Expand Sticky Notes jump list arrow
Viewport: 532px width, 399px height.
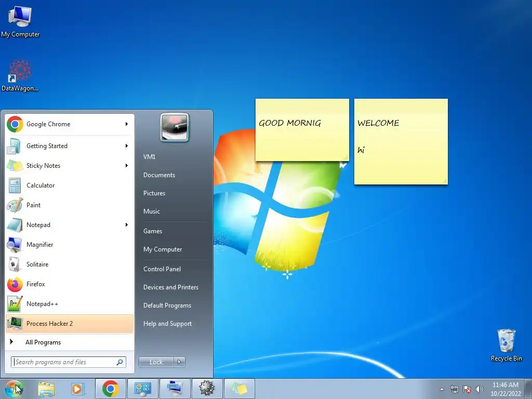127,166
